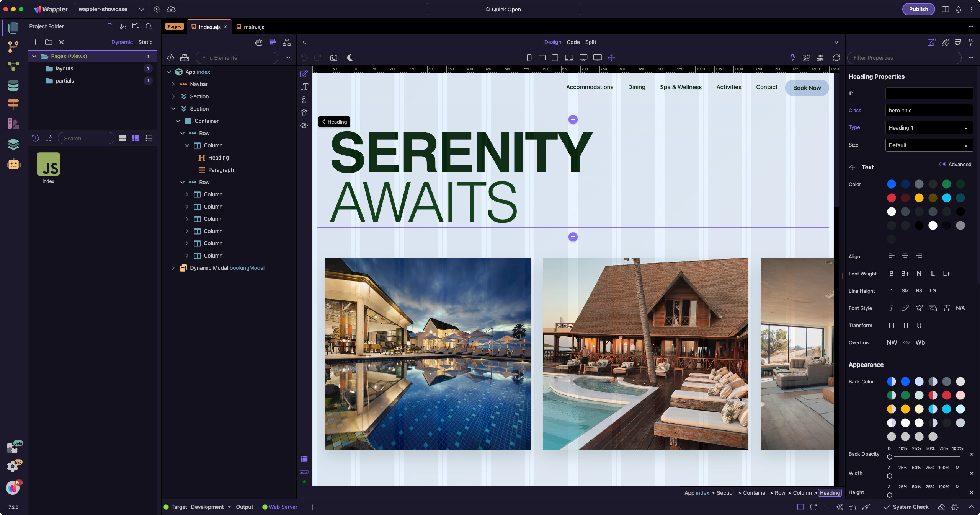Toggle dark mode moon icon
Image resolution: width=980 pixels, height=515 pixels.
click(x=350, y=58)
